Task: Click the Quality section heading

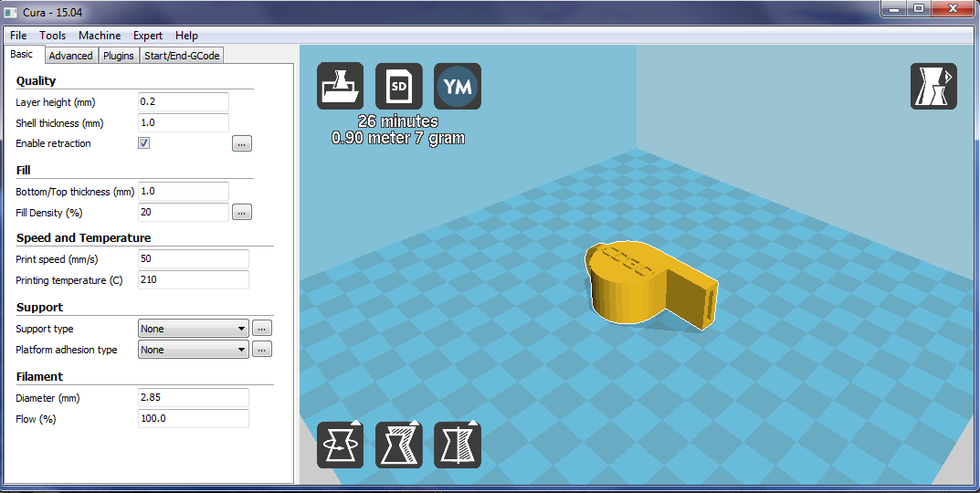Action: click(36, 80)
